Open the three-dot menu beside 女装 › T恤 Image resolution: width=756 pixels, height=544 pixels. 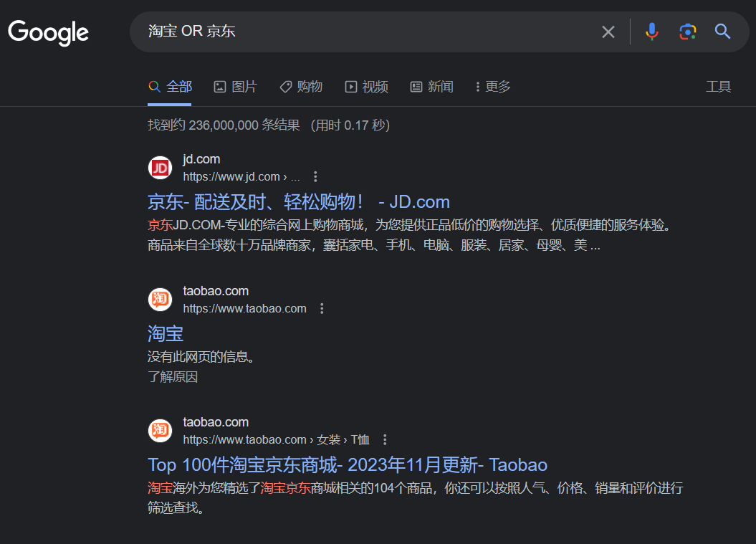tap(385, 440)
